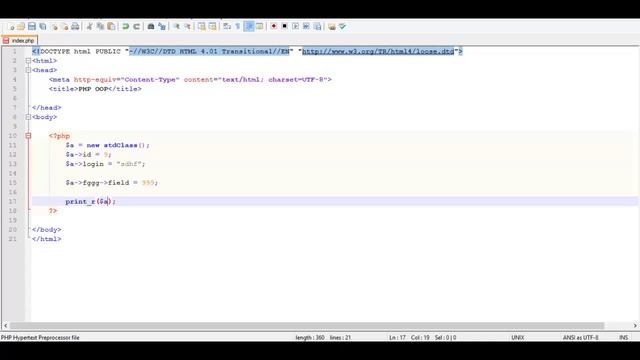
Task: Click the ANSI as UTF-8 encoding entry
Action: tap(580, 338)
